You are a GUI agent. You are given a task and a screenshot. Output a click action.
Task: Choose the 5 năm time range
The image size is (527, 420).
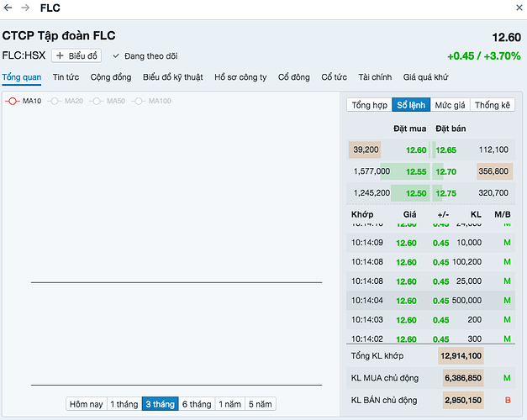click(261, 404)
